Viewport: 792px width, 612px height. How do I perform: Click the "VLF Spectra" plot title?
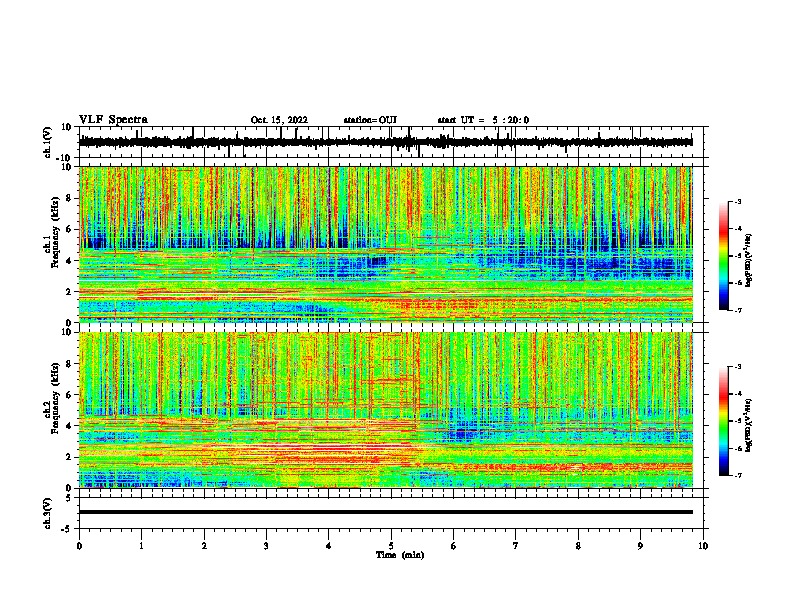tap(113, 120)
